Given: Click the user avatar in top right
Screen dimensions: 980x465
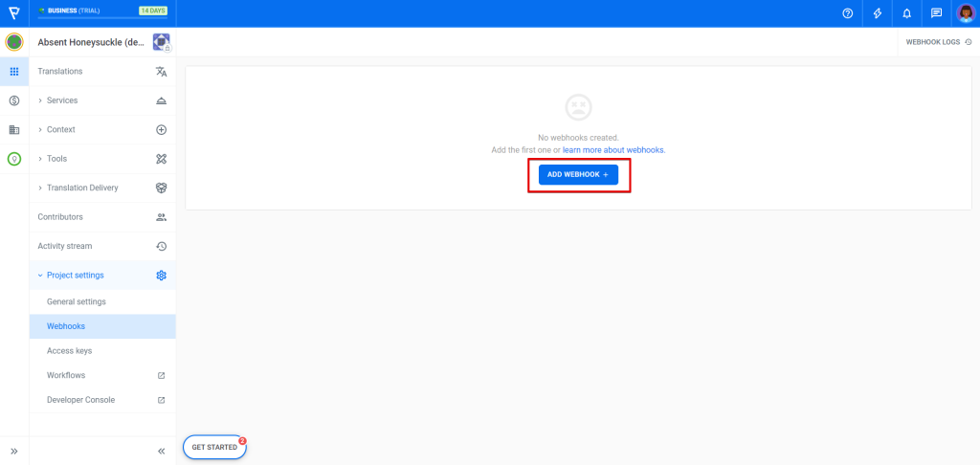Looking at the screenshot, I should (965, 13).
